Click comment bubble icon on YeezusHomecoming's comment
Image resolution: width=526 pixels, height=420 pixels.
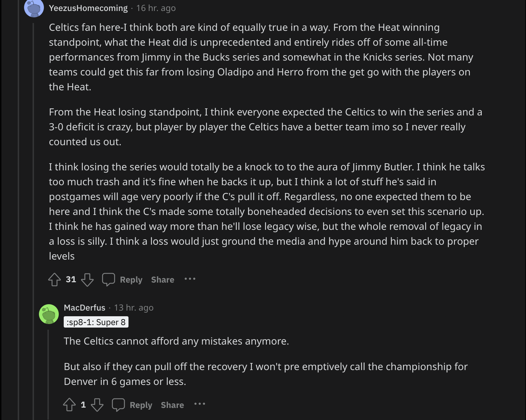point(109,279)
